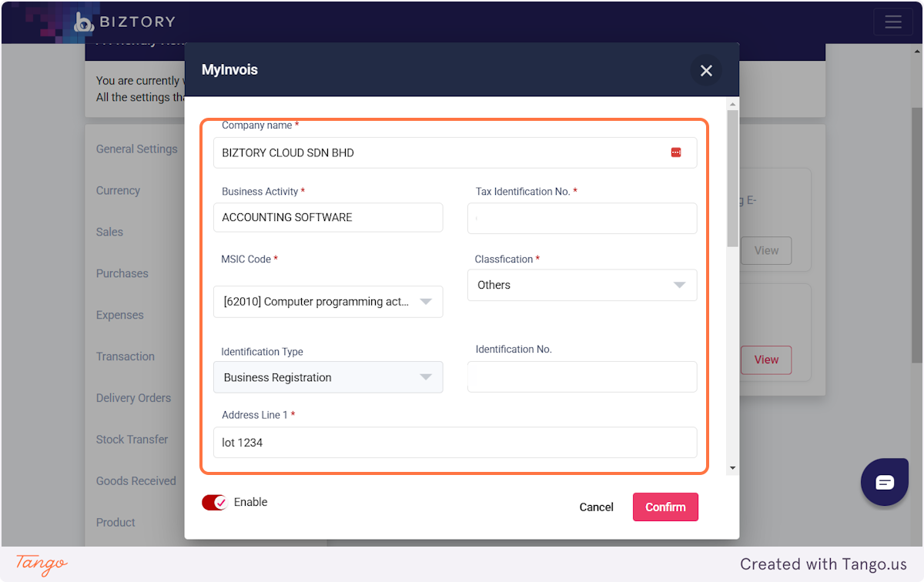Open General Settings in sidebar
The width and height of the screenshot is (924, 582).
coord(136,149)
